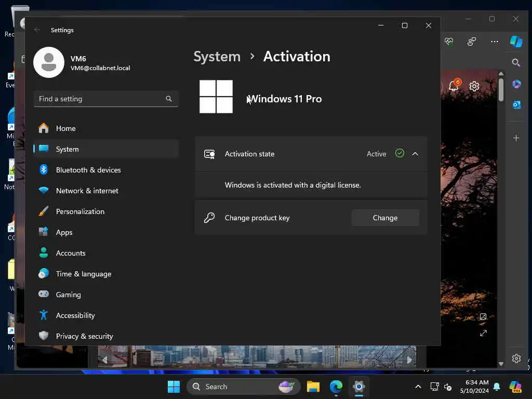Click the carousel next arrow in Edge page

coord(409,360)
